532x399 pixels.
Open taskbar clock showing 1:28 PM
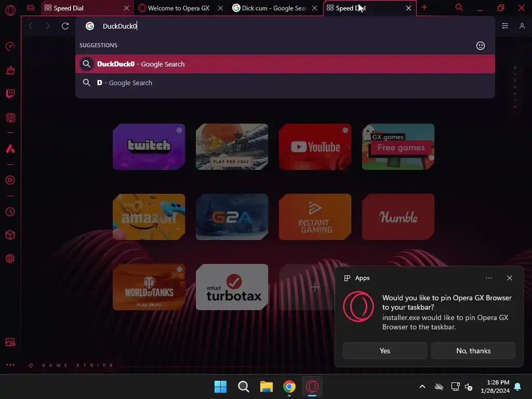[495, 387]
